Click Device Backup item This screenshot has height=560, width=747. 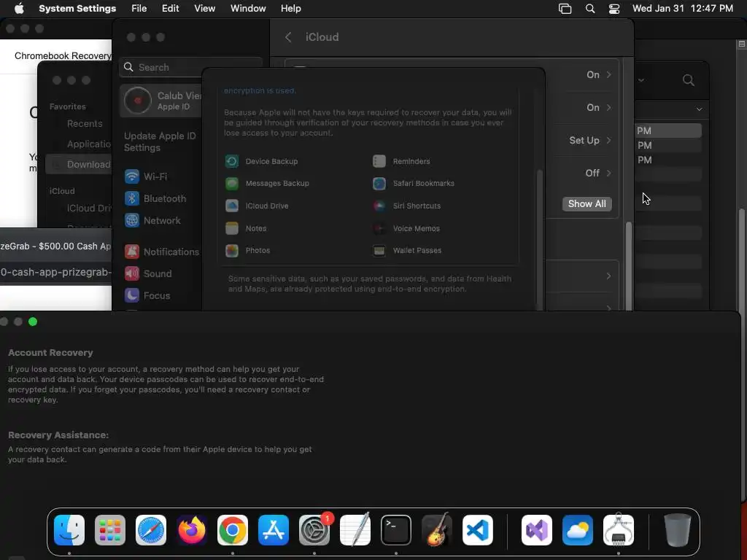(x=262, y=161)
